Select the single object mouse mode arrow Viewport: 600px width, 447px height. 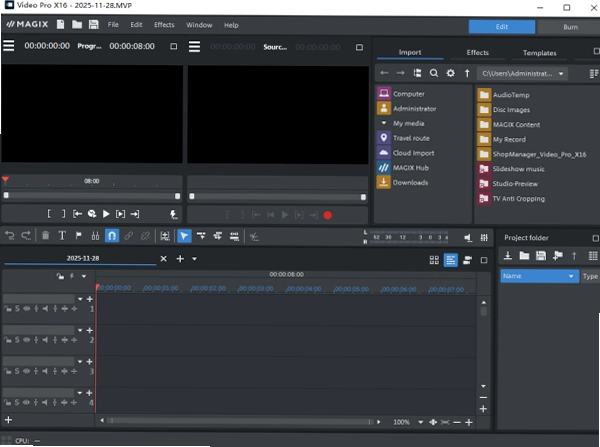184,236
